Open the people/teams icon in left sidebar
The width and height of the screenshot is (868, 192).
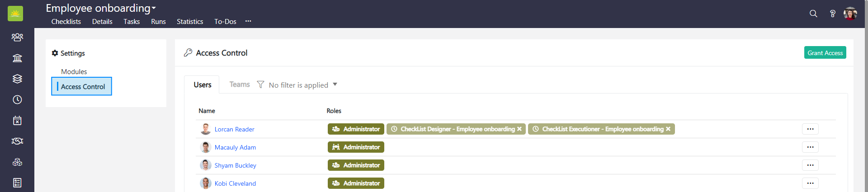tap(17, 37)
